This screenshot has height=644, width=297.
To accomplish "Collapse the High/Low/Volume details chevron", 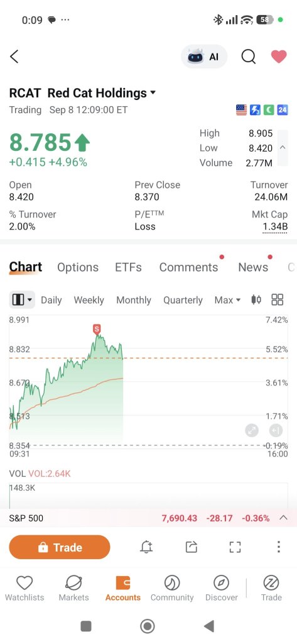I will (x=283, y=148).
